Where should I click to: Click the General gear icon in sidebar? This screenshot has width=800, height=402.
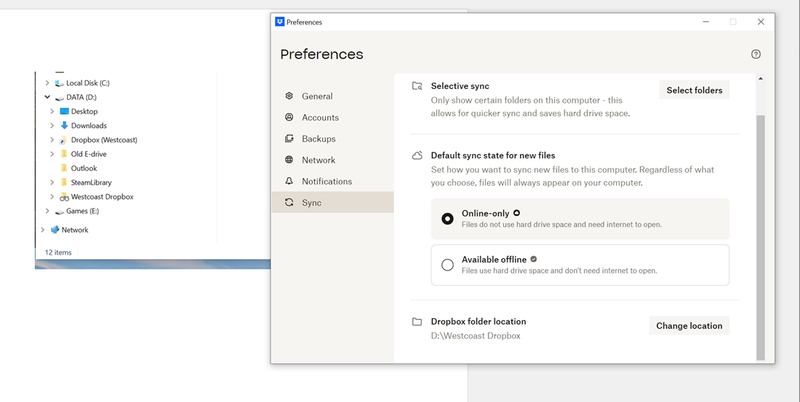click(289, 96)
